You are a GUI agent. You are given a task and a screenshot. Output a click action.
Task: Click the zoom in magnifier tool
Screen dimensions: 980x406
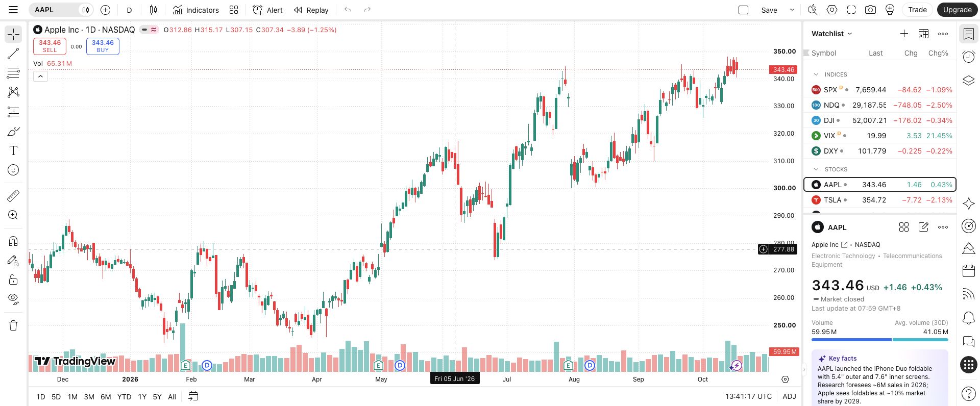(13, 215)
